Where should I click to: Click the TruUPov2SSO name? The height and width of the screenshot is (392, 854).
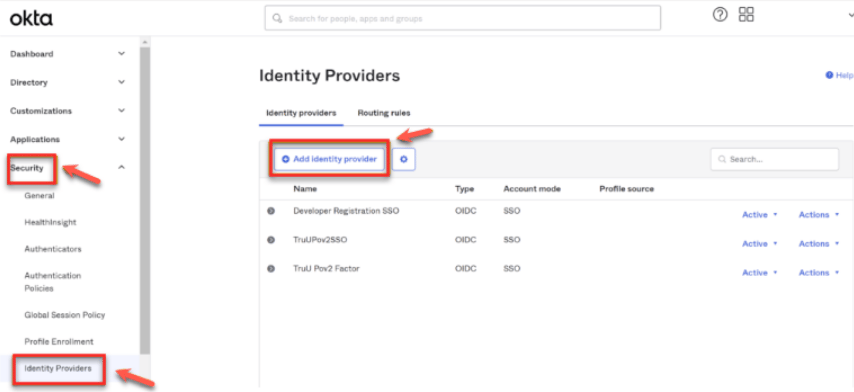(320, 240)
